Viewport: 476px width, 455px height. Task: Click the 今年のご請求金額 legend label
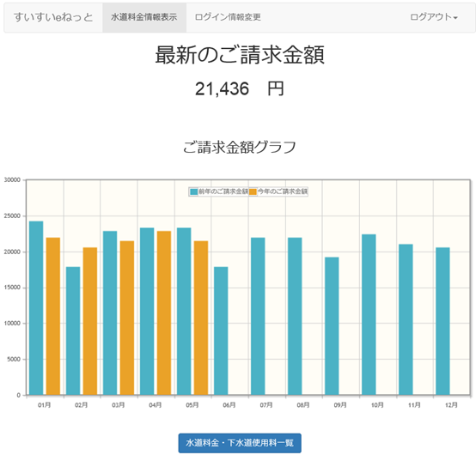283,191
